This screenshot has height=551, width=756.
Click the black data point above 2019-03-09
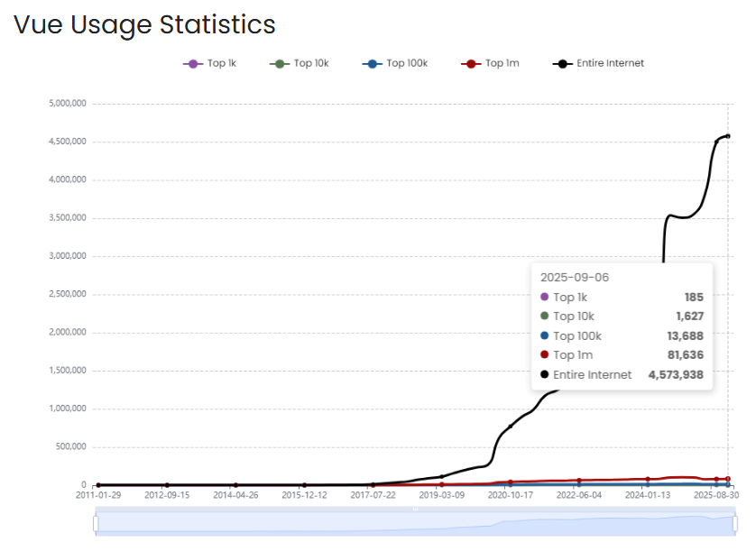(441, 476)
